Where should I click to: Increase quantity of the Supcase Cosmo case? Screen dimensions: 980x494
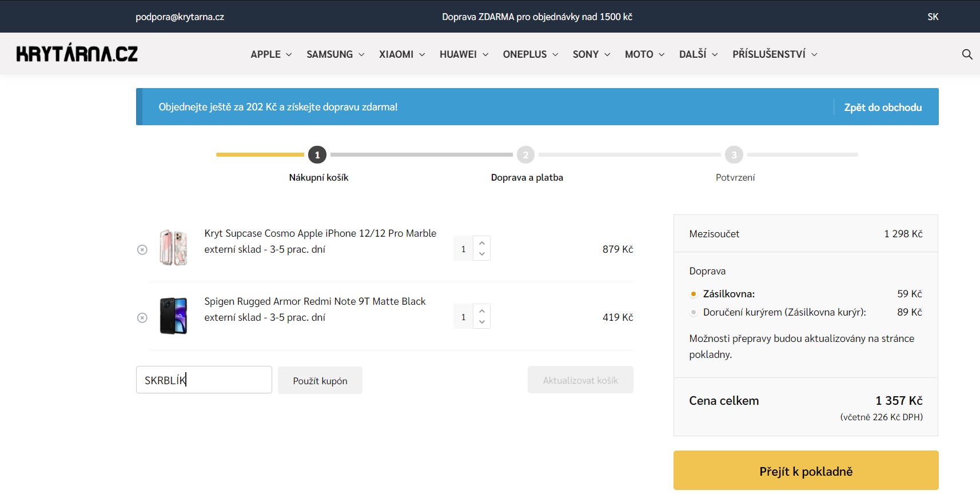[482, 243]
